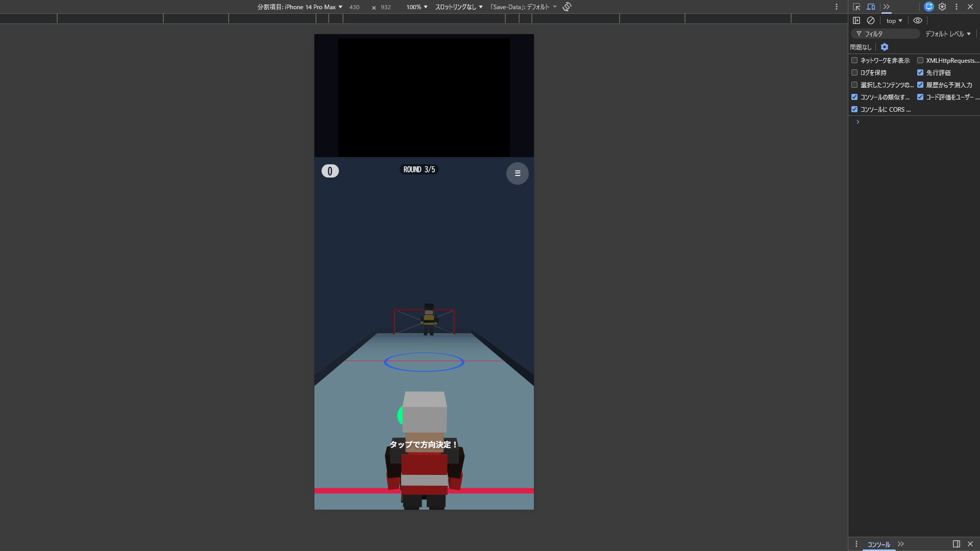Create a live expression with eye icon

pos(918,20)
